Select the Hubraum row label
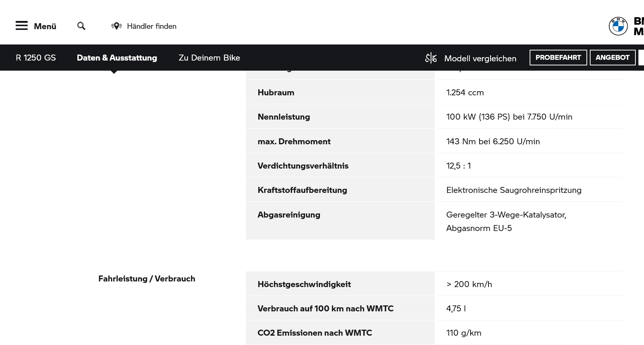 click(276, 92)
